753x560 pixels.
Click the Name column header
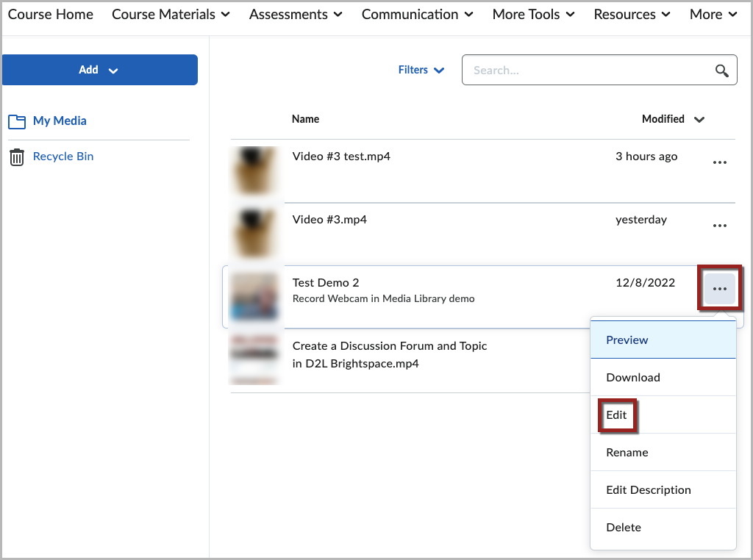tap(305, 119)
